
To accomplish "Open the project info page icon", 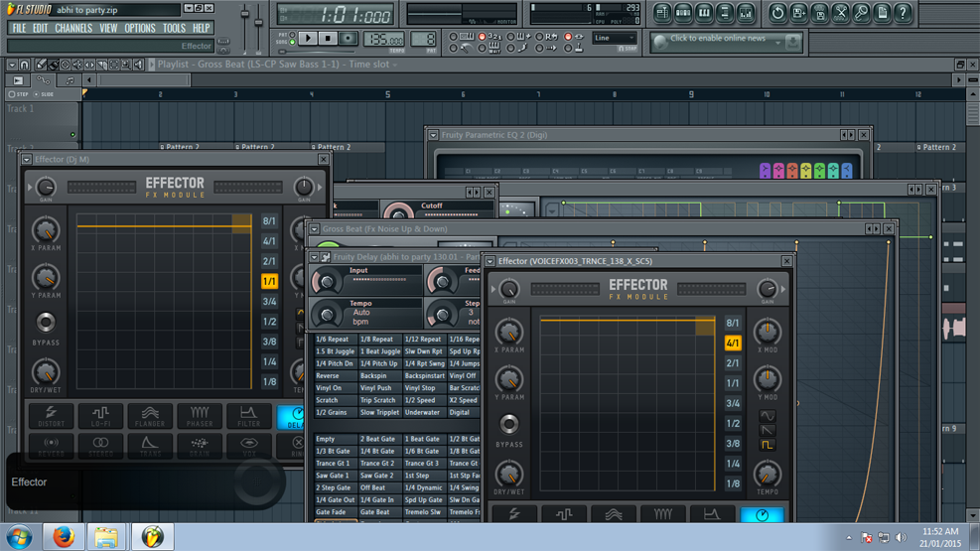I will point(882,13).
